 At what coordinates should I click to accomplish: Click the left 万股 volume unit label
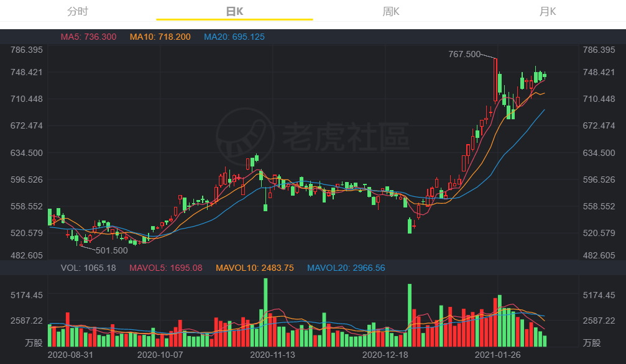pyautogui.click(x=34, y=342)
